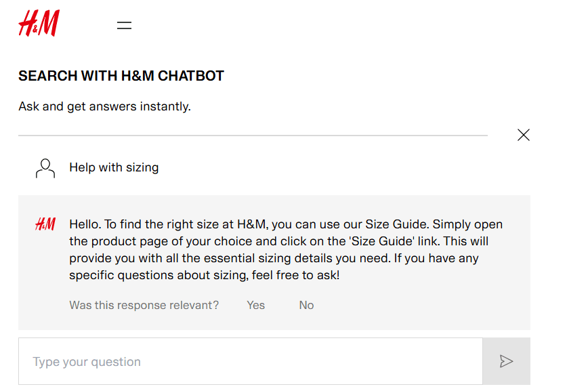The width and height of the screenshot is (588, 391).
Task: Click the SEARCH WITH H&M CHATBOT heading
Action: [x=121, y=75]
